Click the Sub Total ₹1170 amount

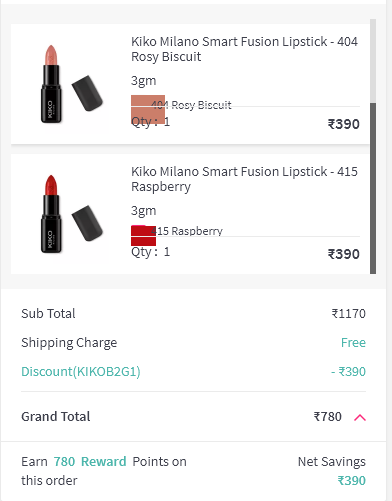click(x=348, y=313)
